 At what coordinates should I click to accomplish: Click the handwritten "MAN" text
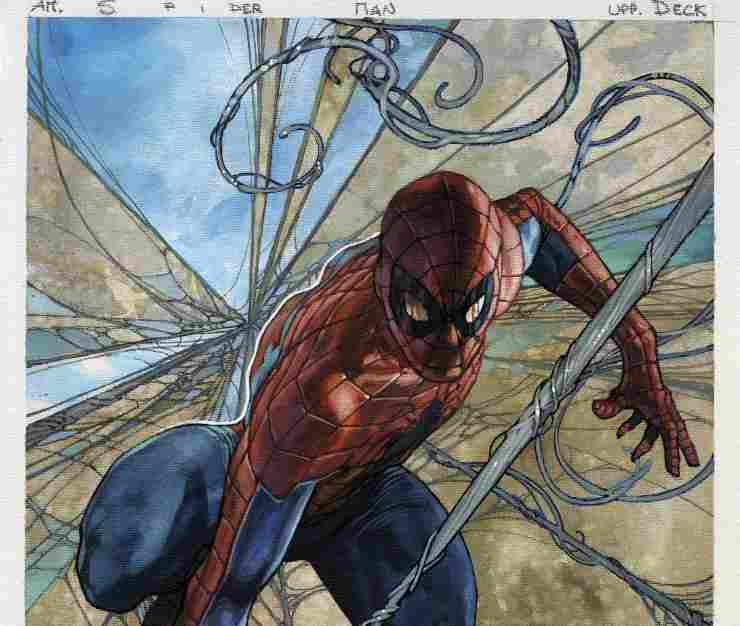pyautogui.click(x=374, y=8)
